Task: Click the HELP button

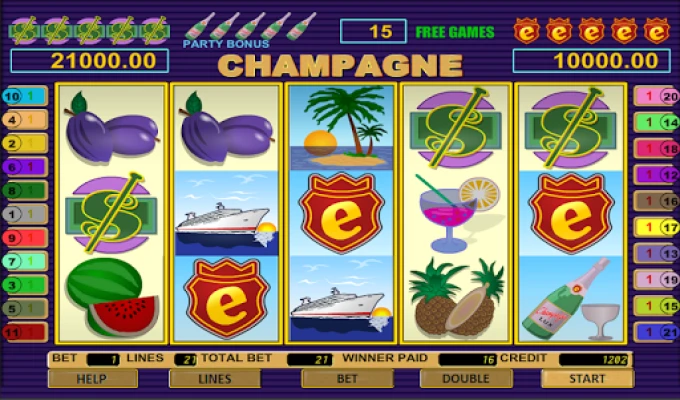Action: coord(93,379)
